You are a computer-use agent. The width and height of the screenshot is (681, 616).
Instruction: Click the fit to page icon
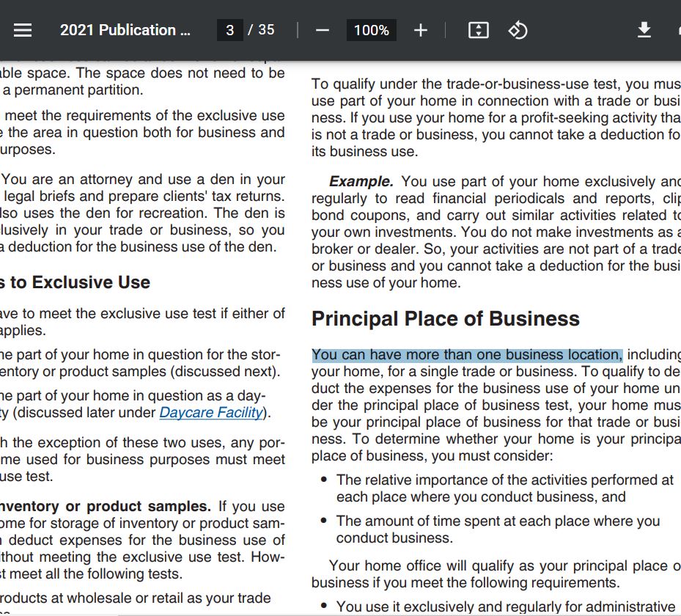coord(479,30)
